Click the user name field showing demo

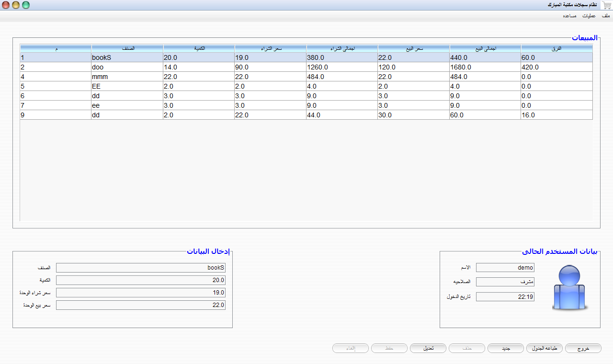pos(505,268)
